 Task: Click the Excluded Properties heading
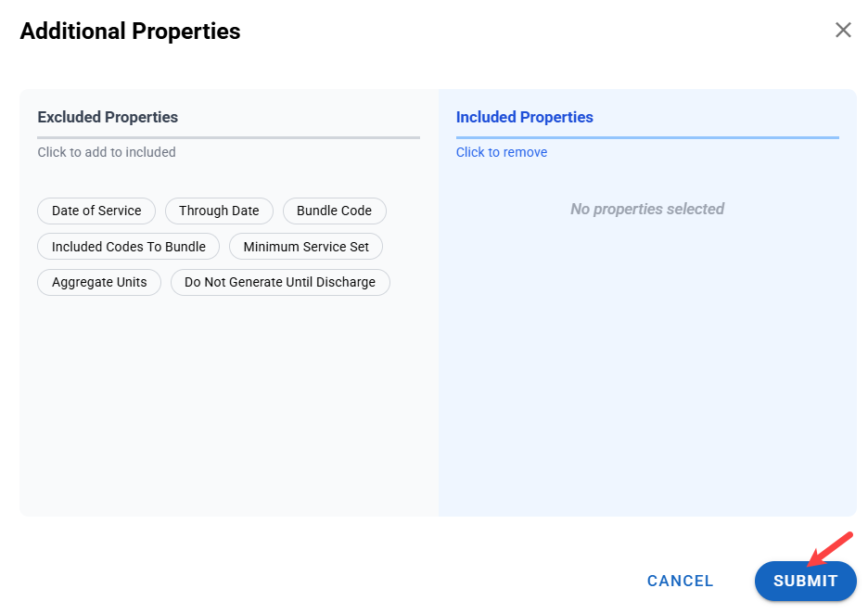pyautogui.click(x=108, y=117)
